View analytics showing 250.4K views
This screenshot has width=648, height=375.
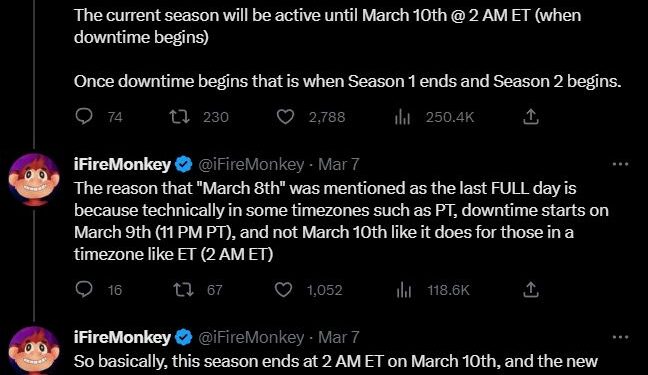point(402,117)
